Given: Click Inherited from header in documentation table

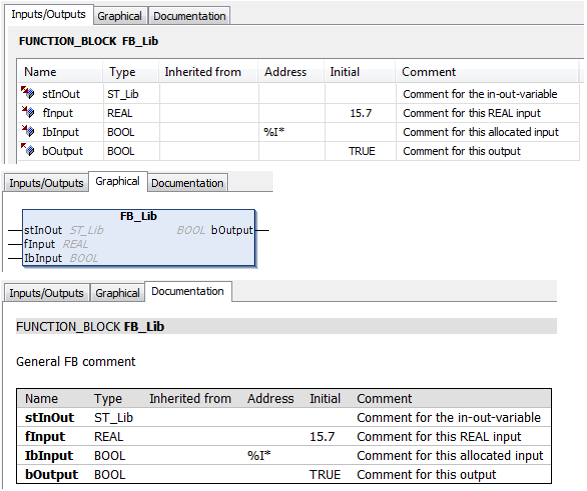Looking at the screenshot, I should click(190, 399).
